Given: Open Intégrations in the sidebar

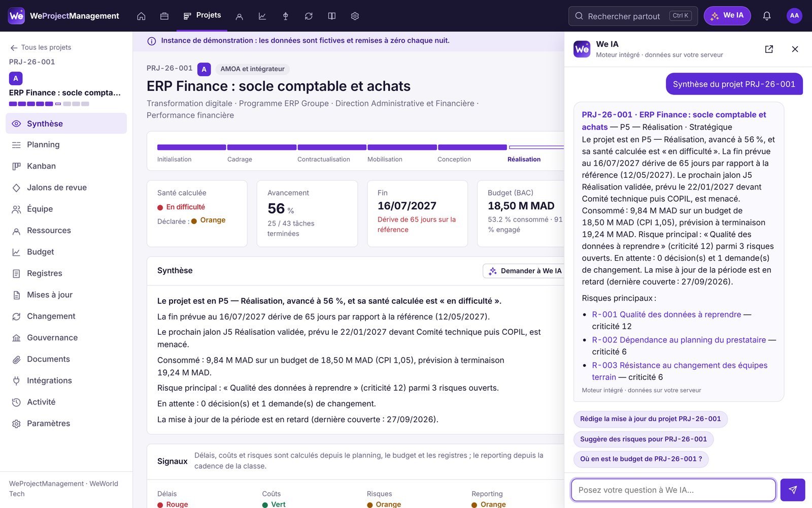Looking at the screenshot, I should tap(66, 380).
